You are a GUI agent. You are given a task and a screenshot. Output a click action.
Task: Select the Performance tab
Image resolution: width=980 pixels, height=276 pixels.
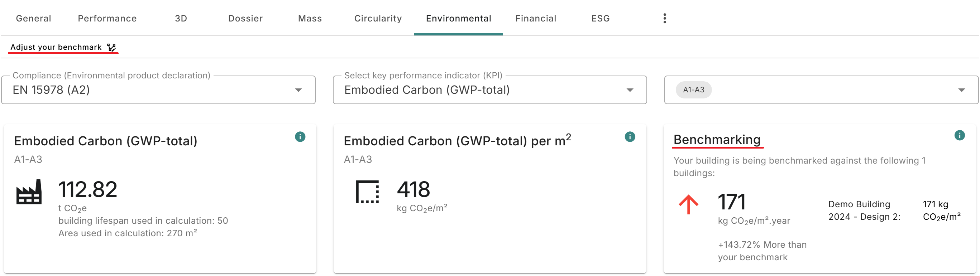[x=107, y=18]
